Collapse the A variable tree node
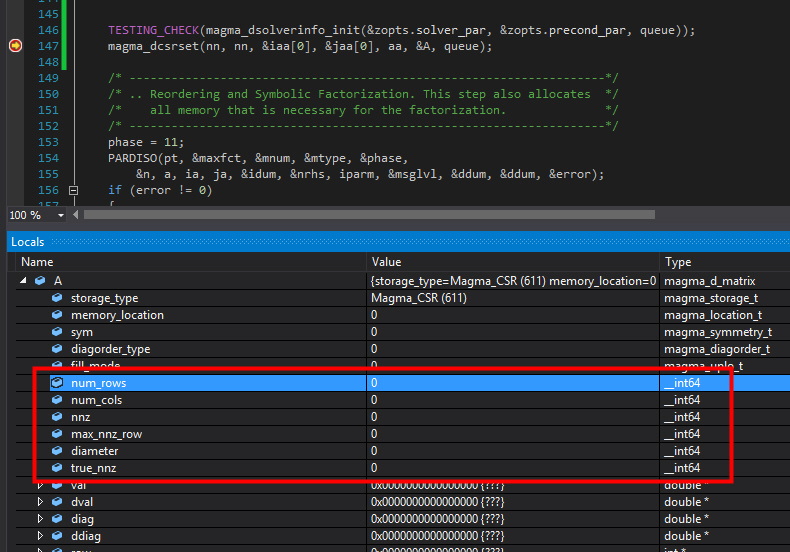Viewport: 790px width, 552px height. (x=24, y=281)
